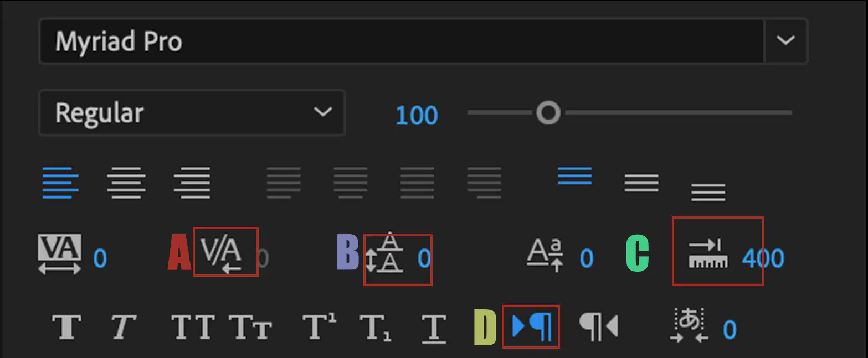Click the Tab Width ruler icon
The width and height of the screenshot is (868, 358).
(707, 253)
